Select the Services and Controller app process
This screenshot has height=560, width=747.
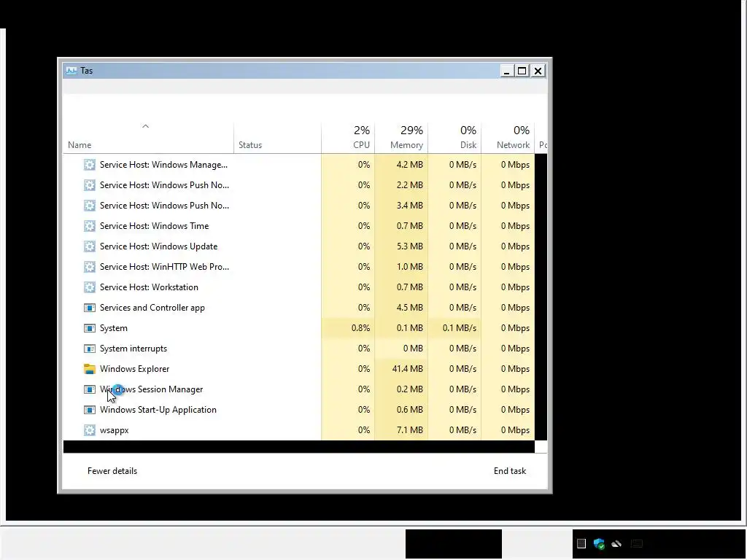[152, 308]
